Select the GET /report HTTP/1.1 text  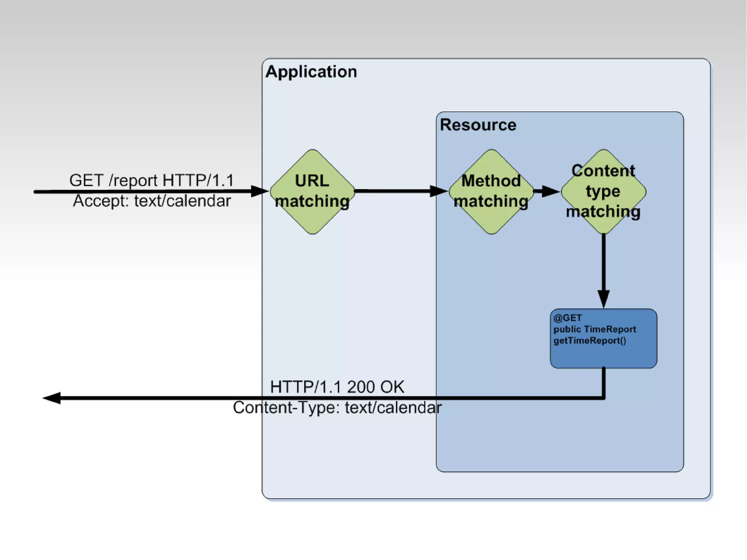click(151, 180)
